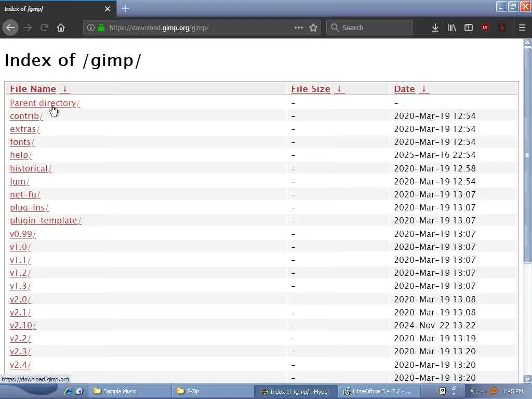Open the net-fu/ directory link
This screenshot has width=532, height=399.
coord(25,194)
